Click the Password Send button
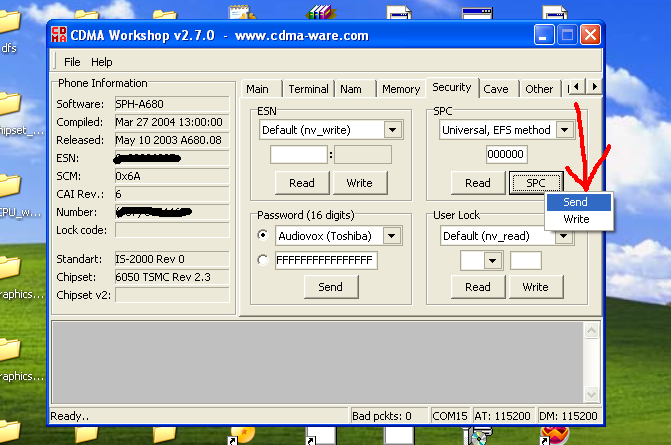The height and width of the screenshot is (445, 671). click(330, 287)
